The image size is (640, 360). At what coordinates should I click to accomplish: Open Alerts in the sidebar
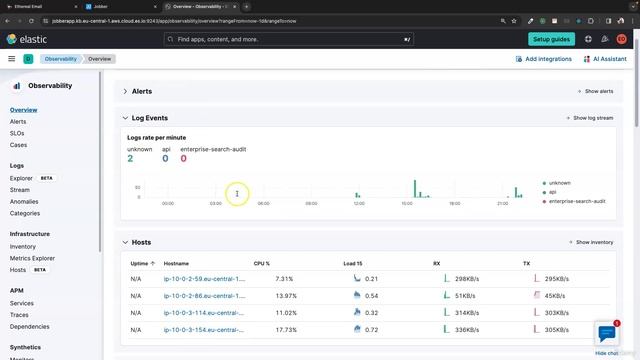(18, 122)
